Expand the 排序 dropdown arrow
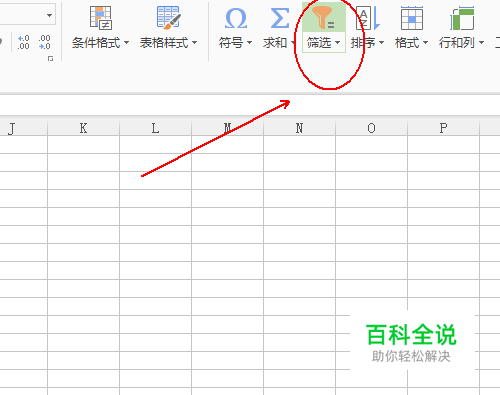Viewport: 500px width, 395px height. (x=381, y=43)
